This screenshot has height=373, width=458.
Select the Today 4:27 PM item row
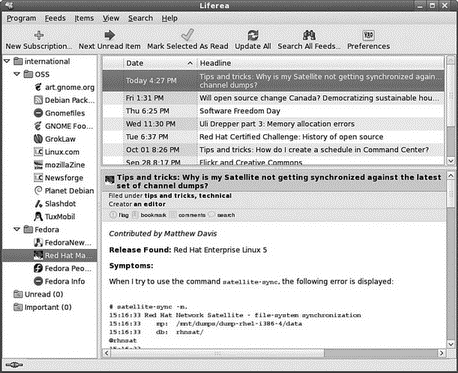coord(273,81)
